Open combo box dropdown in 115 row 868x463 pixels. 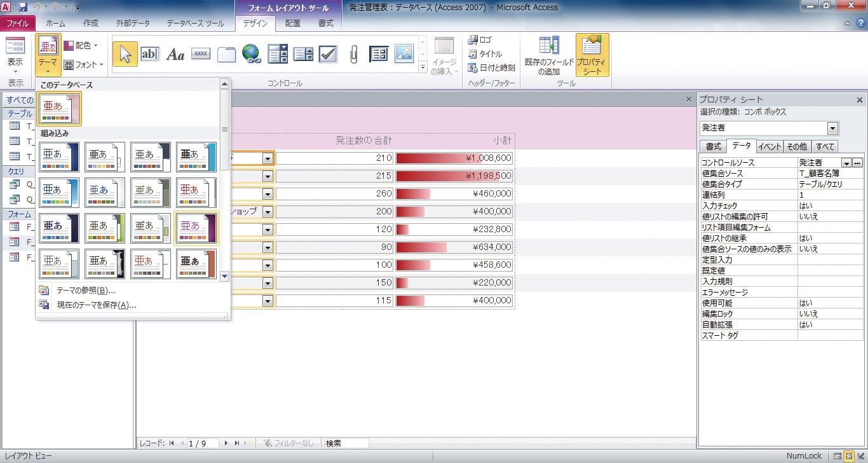(x=268, y=300)
